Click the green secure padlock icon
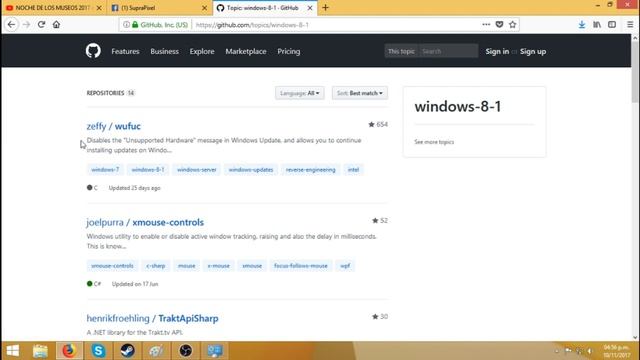Viewport: 640px width, 360px height. tap(135, 24)
